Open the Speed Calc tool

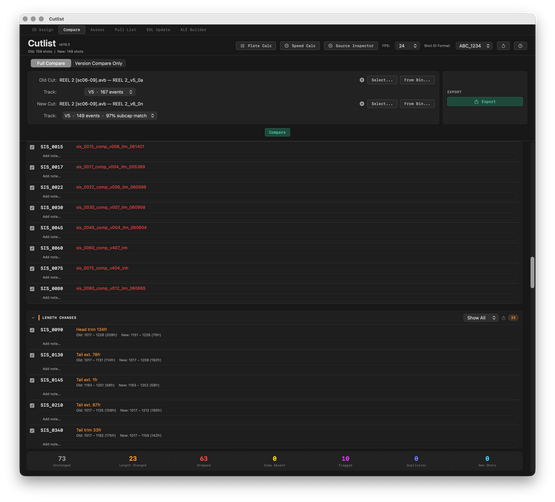click(300, 46)
